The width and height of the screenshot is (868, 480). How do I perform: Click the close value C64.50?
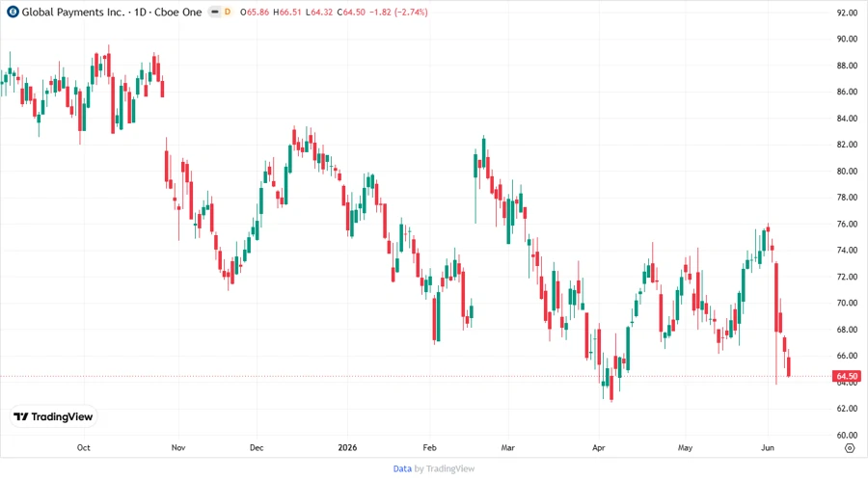351,12
